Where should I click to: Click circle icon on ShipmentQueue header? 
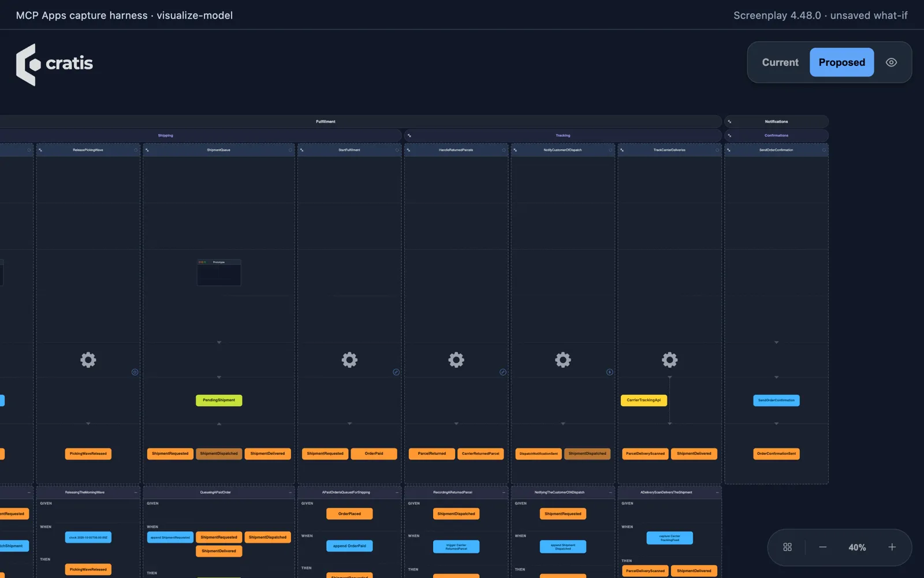pyautogui.click(x=290, y=150)
